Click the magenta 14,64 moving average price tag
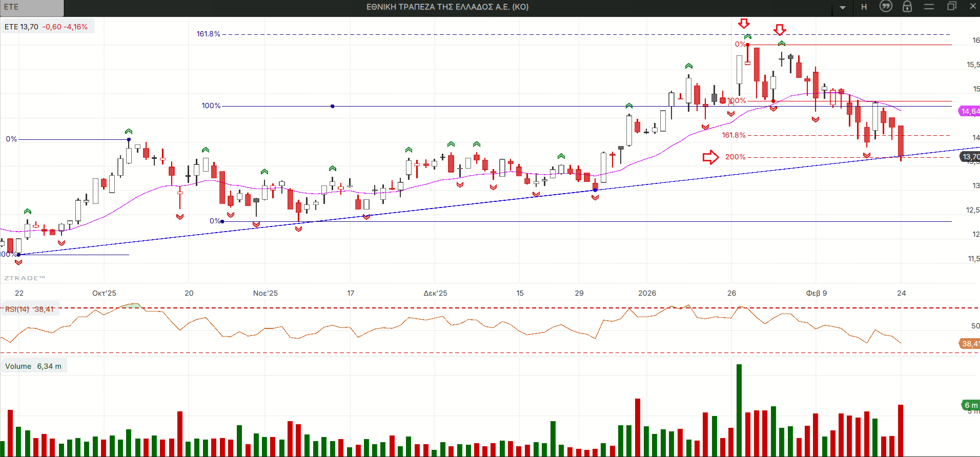Viewport: 980px width, 457px height. 969,111
